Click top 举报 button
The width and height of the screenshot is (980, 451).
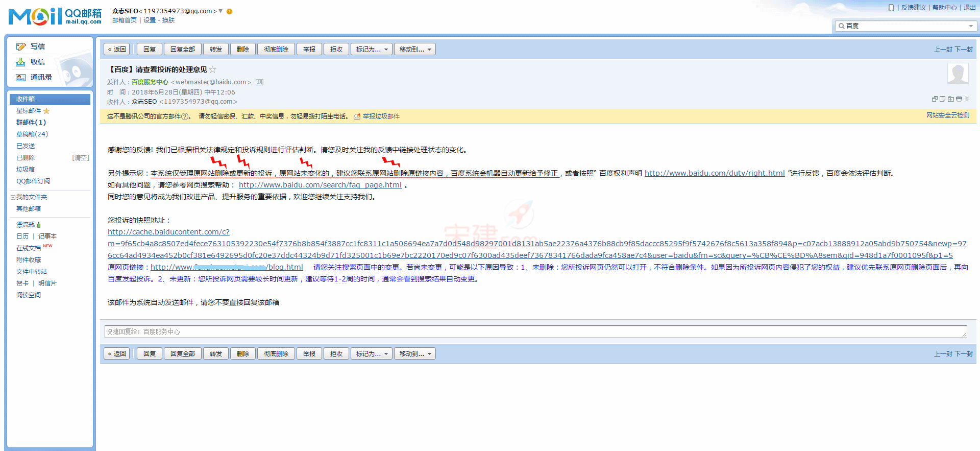tap(309, 50)
